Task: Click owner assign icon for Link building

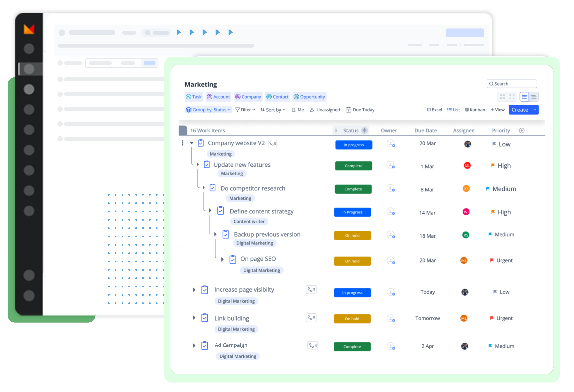Action: pos(391,318)
